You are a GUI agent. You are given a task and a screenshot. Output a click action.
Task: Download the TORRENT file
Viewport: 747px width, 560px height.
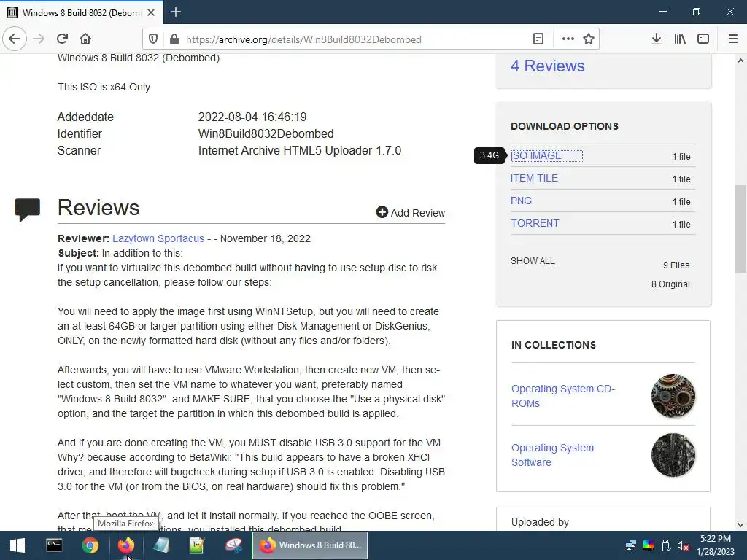tap(535, 223)
